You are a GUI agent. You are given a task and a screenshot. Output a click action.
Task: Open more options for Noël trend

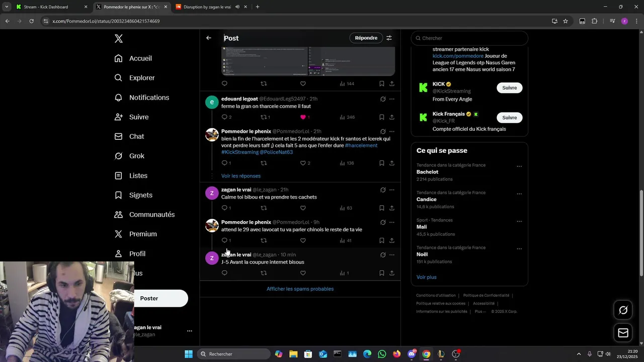[519, 249]
